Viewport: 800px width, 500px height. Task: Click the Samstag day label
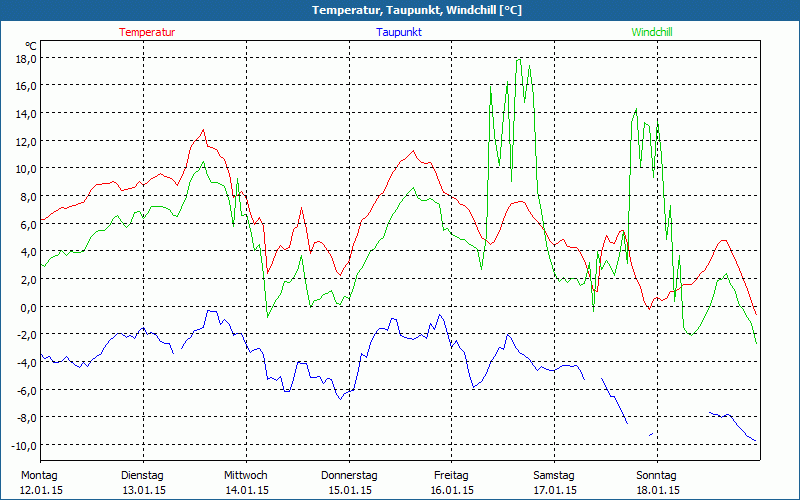click(x=554, y=476)
